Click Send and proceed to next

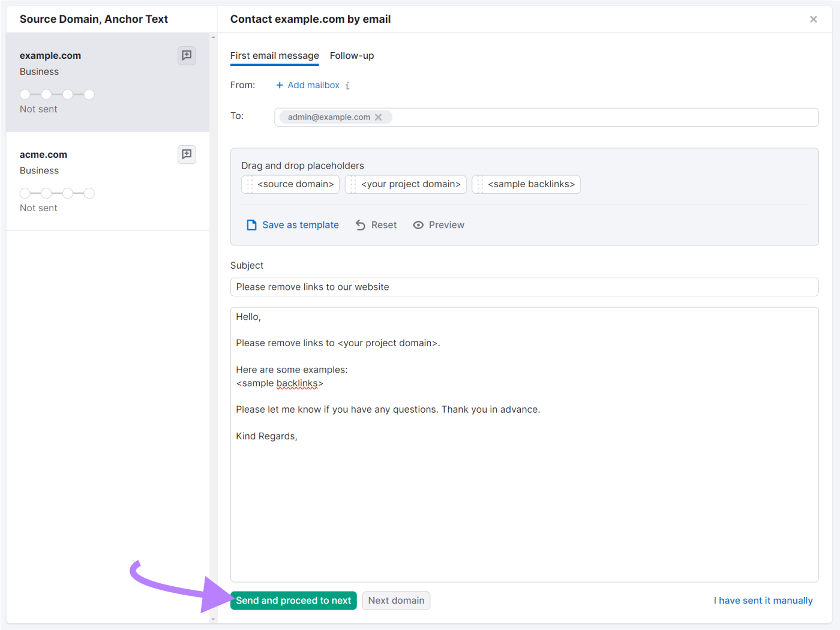pyautogui.click(x=293, y=600)
